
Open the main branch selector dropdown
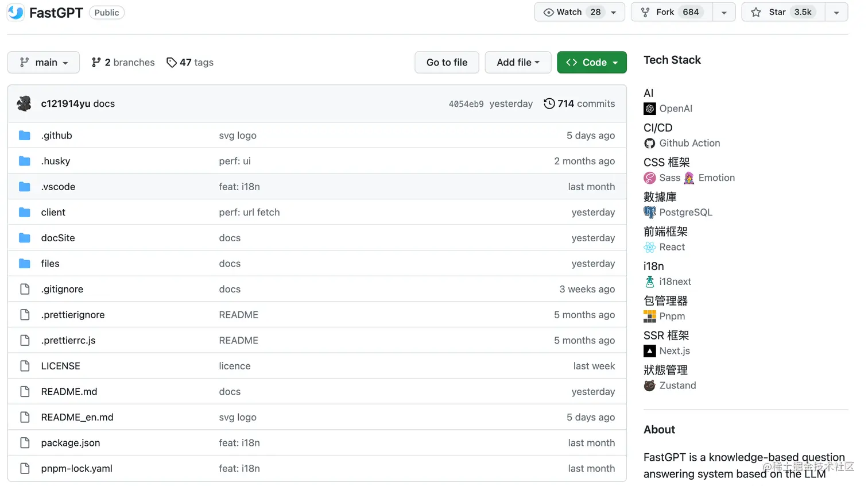44,63
